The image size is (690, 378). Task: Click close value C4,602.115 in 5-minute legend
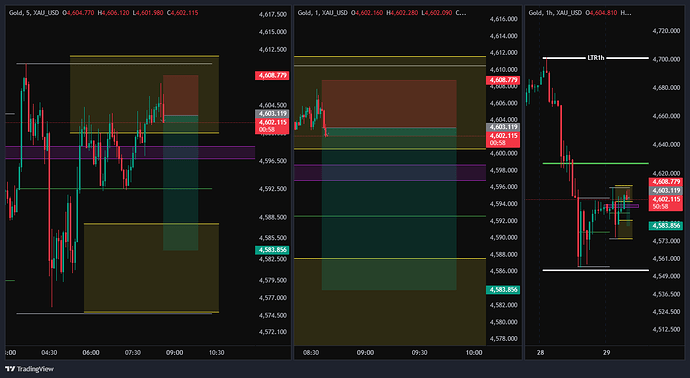(x=183, y=13)
